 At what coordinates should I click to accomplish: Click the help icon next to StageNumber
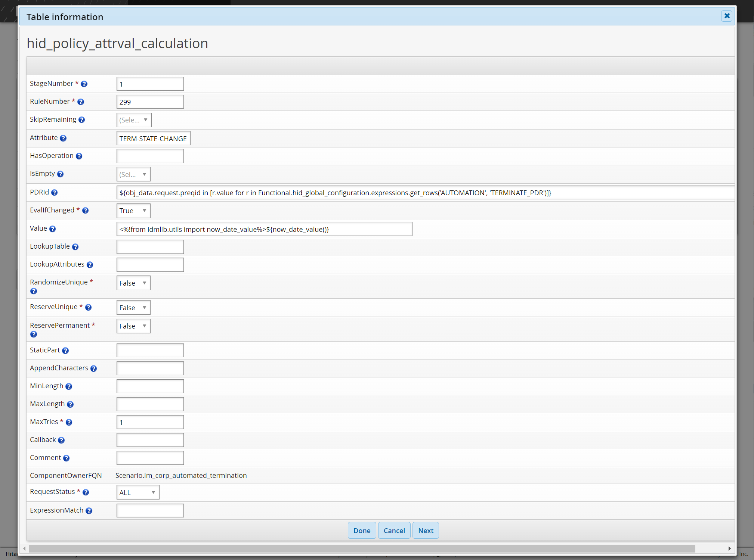pyautogui.click(x=84, y=84)
